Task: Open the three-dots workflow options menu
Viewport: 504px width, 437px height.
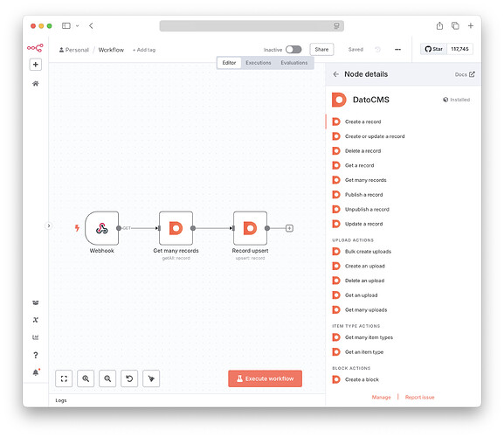Action: point(397,50)
